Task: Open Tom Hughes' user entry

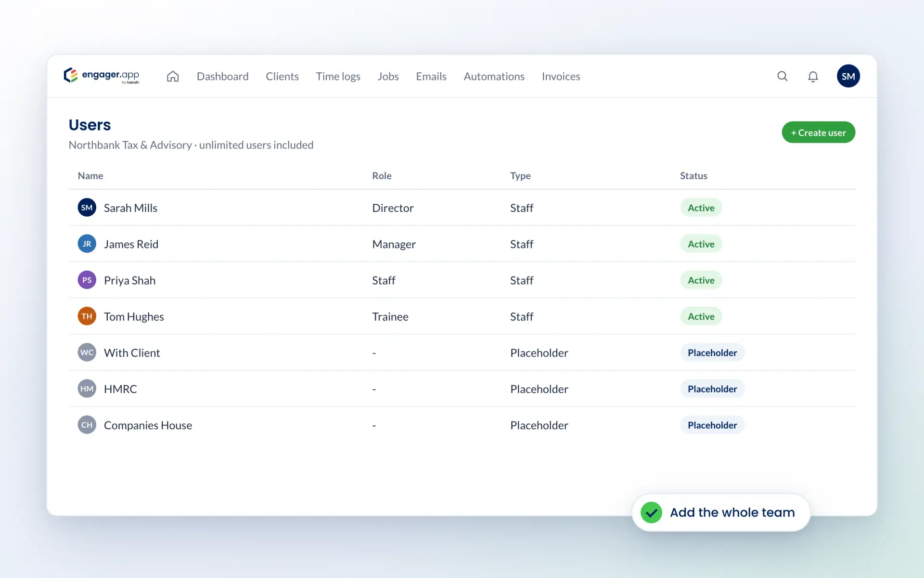Action: tap(134, 316)
